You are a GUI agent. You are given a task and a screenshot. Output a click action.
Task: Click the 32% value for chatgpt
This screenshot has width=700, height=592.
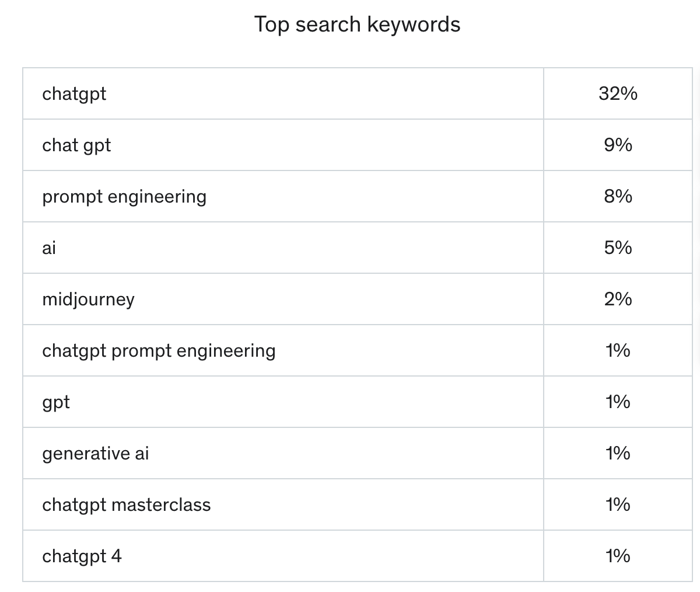pos(618,93)
